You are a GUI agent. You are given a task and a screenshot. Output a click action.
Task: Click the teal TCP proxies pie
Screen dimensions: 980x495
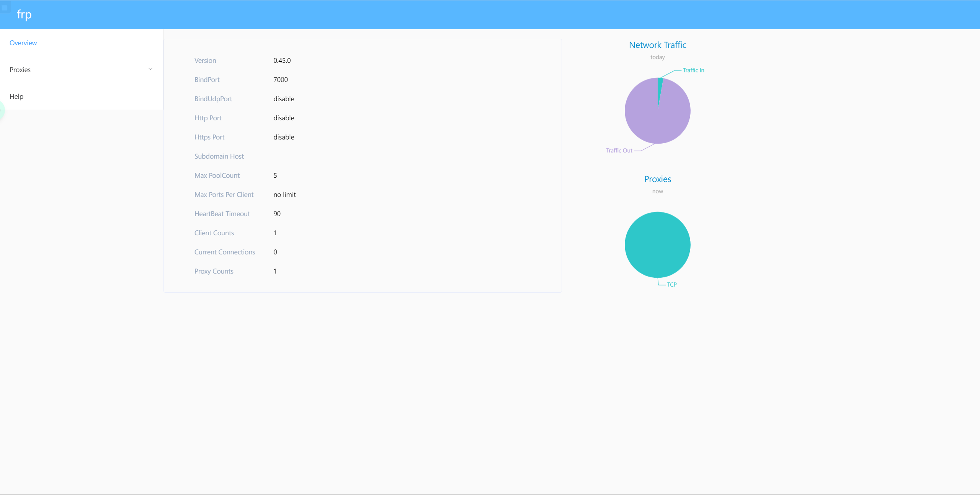pyautogui.click(x=657, y=244)
